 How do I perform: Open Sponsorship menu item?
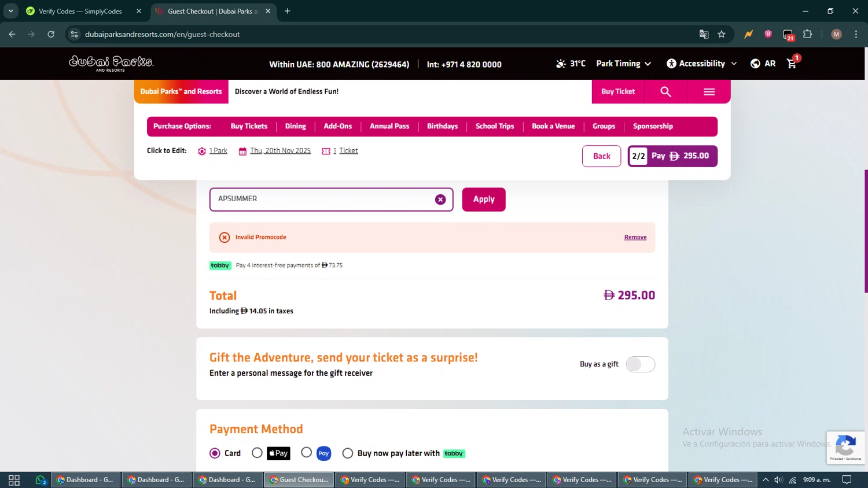click(x=653, y=126)
